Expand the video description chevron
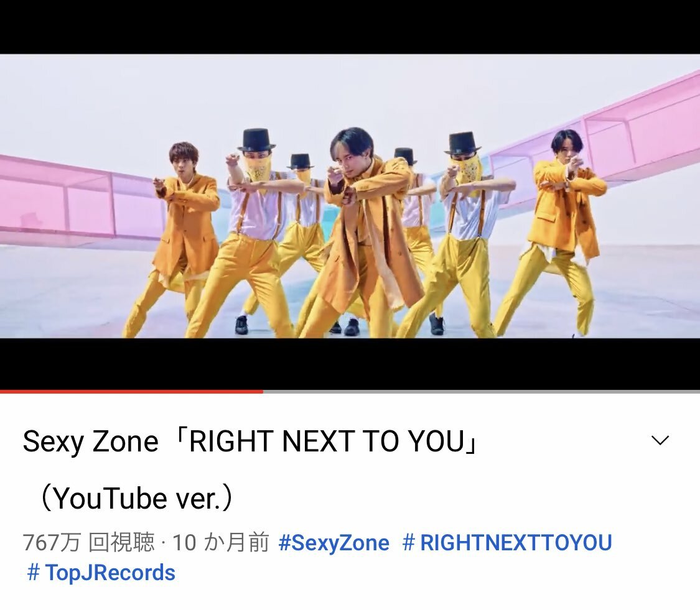700x610 pixels. (x=660, y=440)
